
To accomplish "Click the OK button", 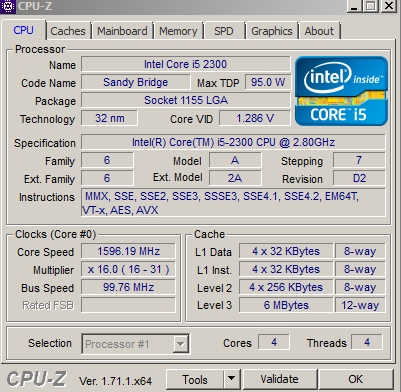I will point(356,379).
